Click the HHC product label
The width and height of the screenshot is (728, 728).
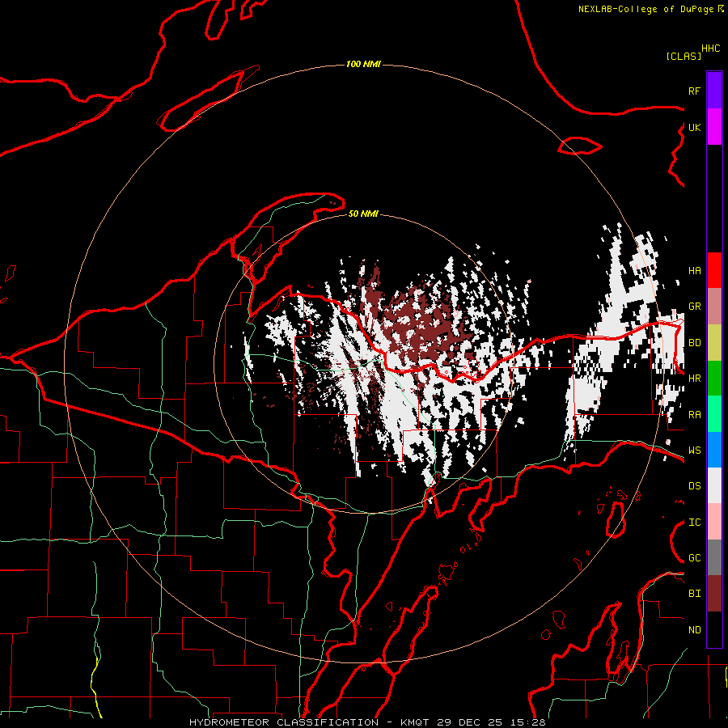(711, 49)
